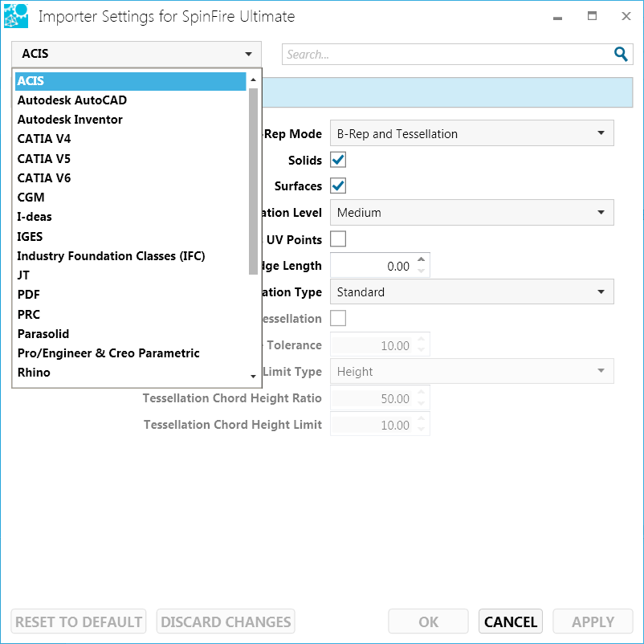Click inside the Search text field
Image resolution: width=644 pixels, height=644 pixels.
point(446,55)
